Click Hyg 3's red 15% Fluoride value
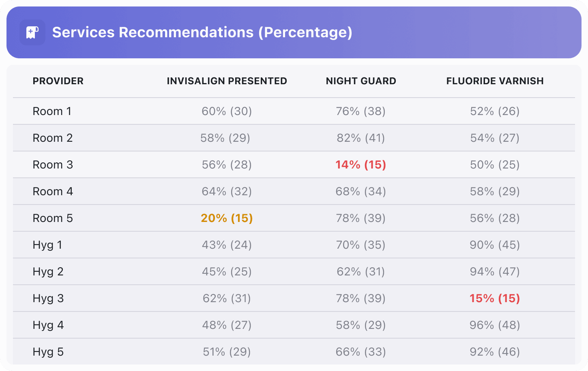The image size is (588, 371). [x=495, y=299]
